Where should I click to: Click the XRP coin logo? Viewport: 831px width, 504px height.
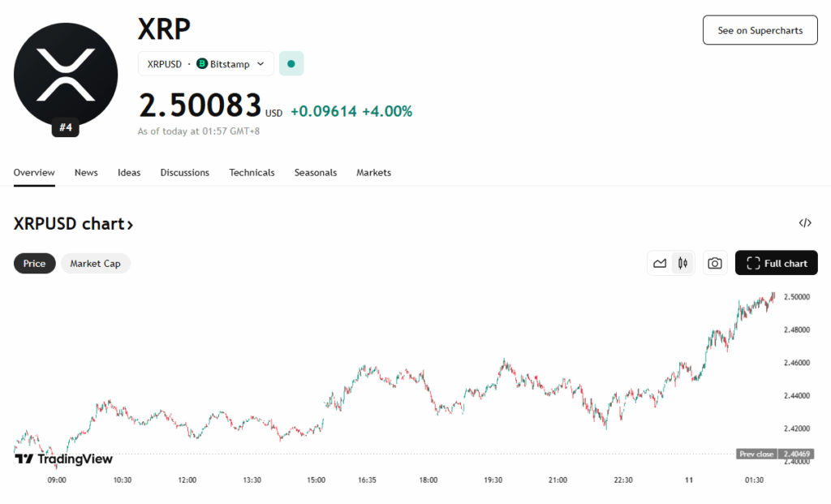(66, 74)
